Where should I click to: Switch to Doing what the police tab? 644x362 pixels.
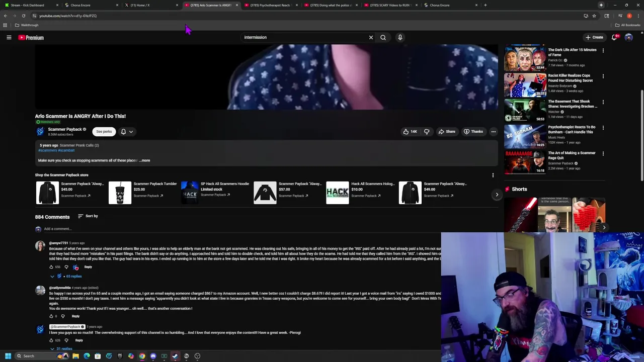point(331,5)
